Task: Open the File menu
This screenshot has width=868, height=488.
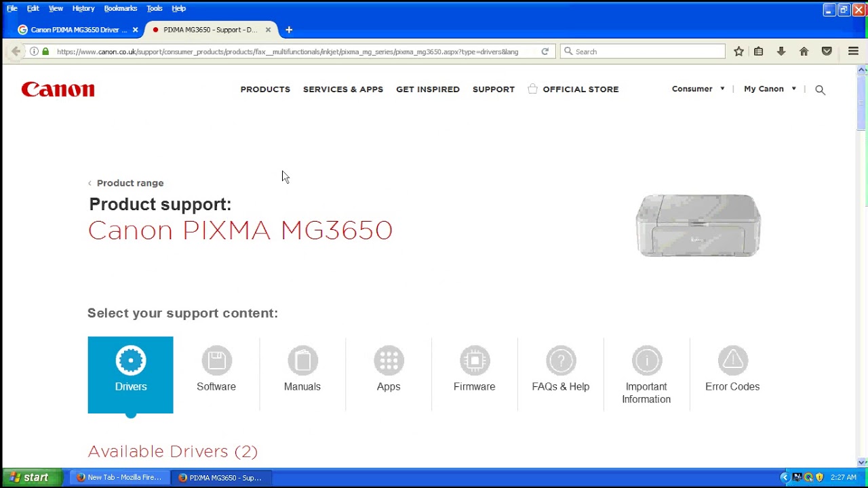Action: tap(12, 8)
